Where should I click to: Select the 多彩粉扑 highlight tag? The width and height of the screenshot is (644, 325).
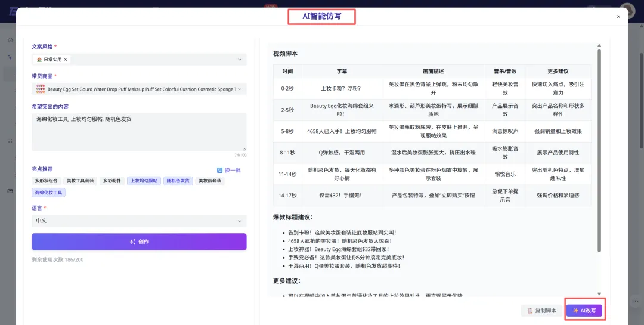pyautogui.click(x=112, y=181)
